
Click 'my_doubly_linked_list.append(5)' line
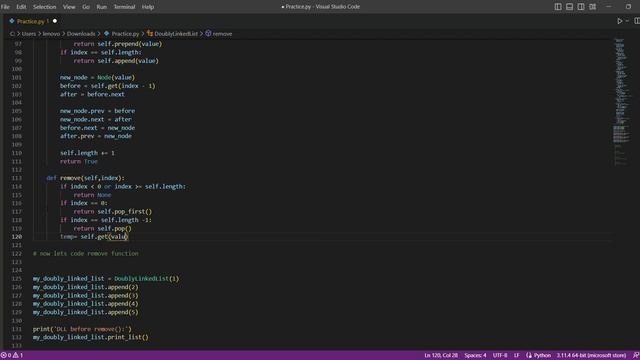point(86,312)
